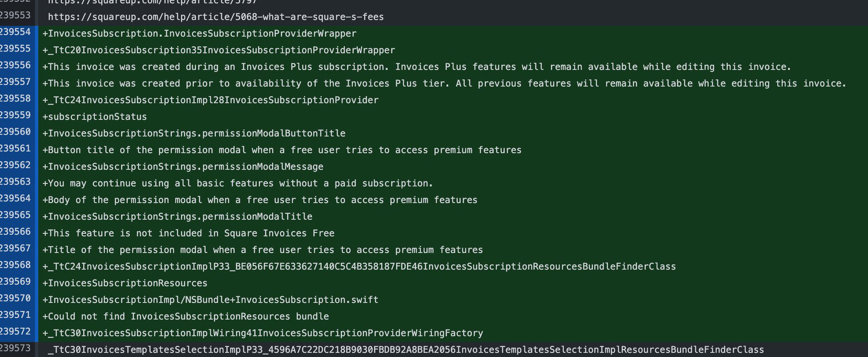Click the 'created prior to availability' line
Viewport: 868px width, 357px height.
point(444,84)
